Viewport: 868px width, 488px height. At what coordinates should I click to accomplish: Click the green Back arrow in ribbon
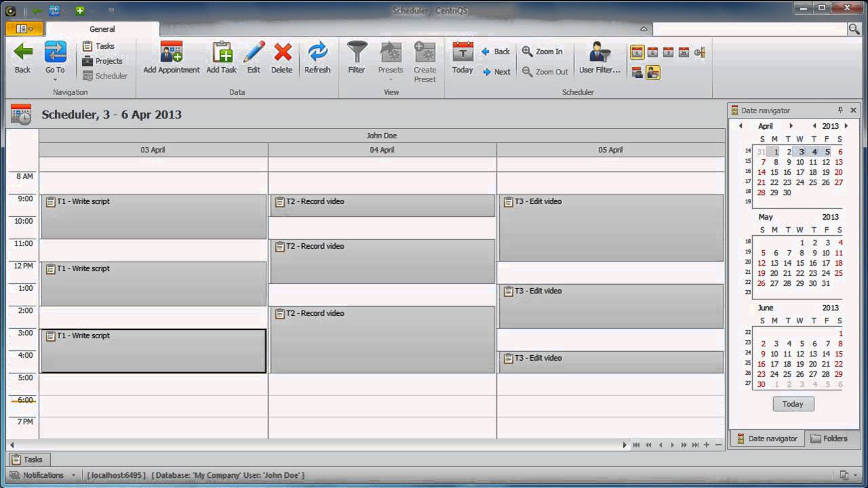[x=23, y=58]
